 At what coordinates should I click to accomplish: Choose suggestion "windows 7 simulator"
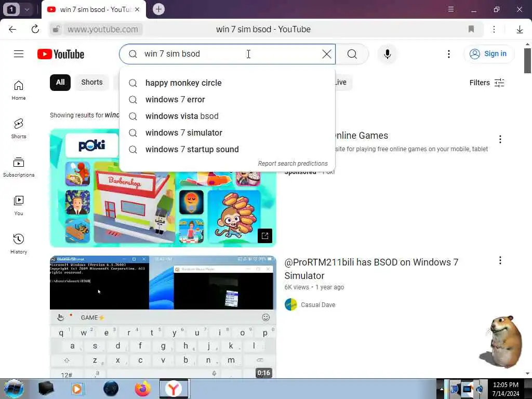pos(227,132)
